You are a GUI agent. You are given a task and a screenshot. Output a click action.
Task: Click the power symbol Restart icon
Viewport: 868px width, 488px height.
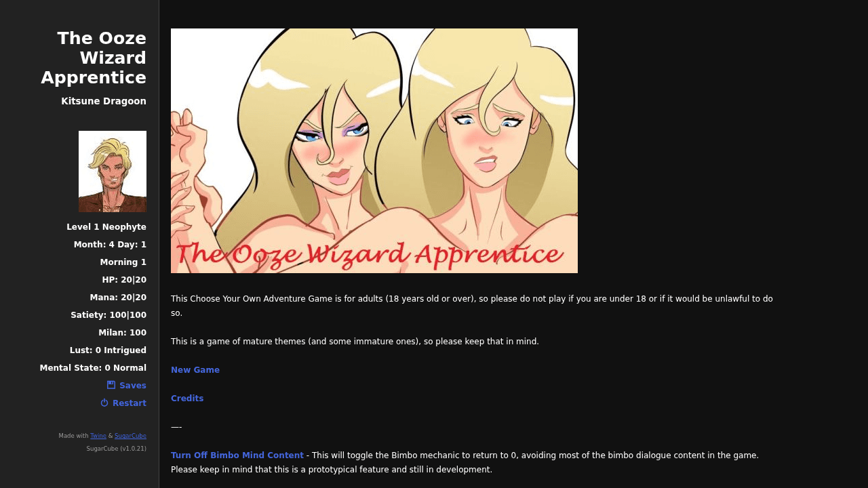coord(104,403)
